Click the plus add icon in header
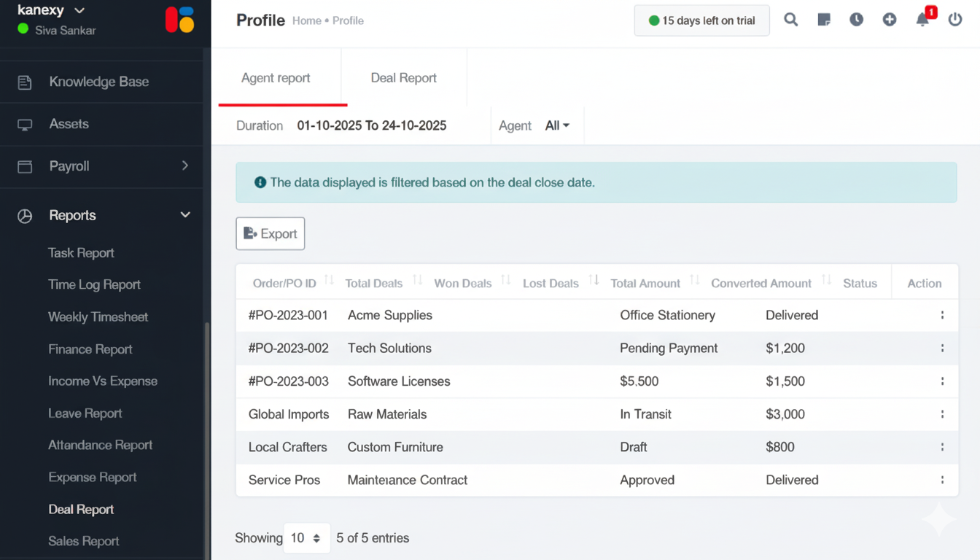This screenshot has height=560, width=980. click(889, 20)
